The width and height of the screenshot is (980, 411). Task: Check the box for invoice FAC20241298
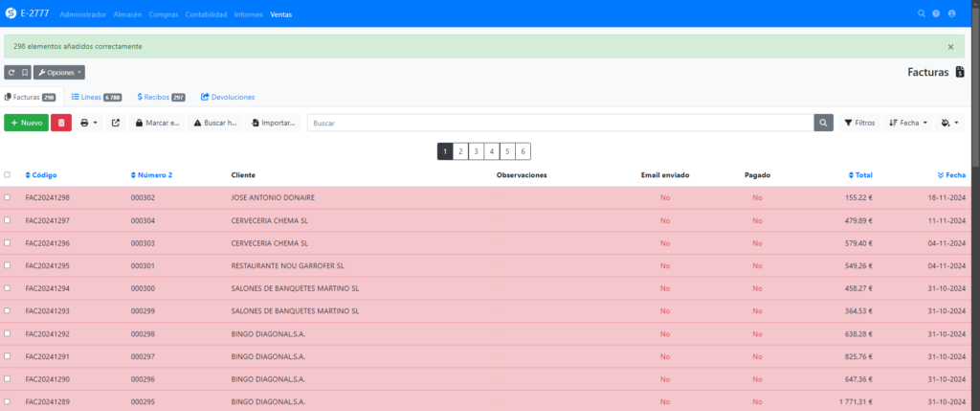8,197
